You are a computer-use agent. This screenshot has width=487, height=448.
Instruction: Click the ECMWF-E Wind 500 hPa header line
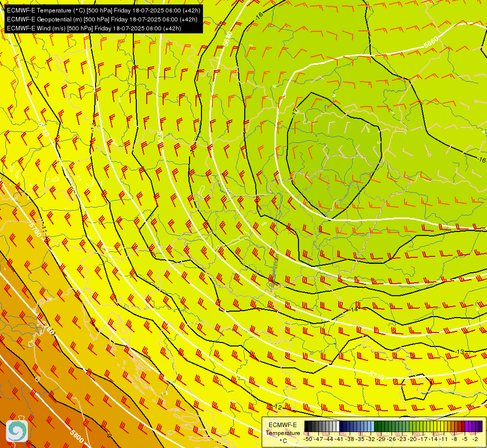94,28
